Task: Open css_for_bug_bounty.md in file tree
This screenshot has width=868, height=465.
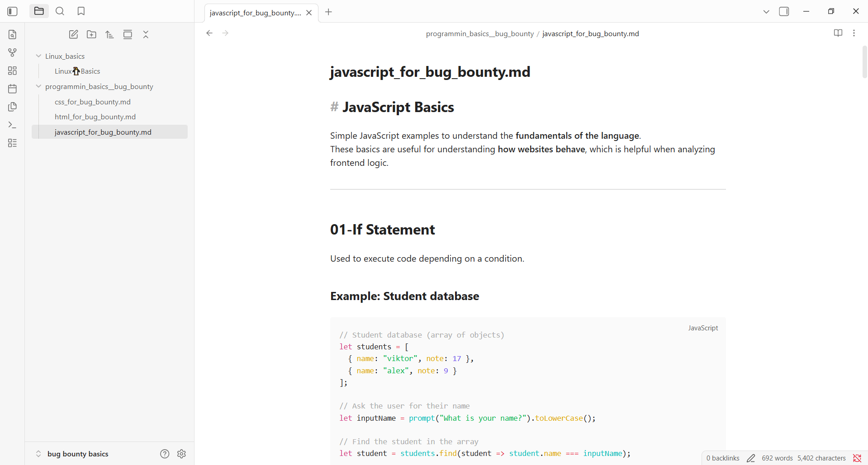Action: click(92, 102)
